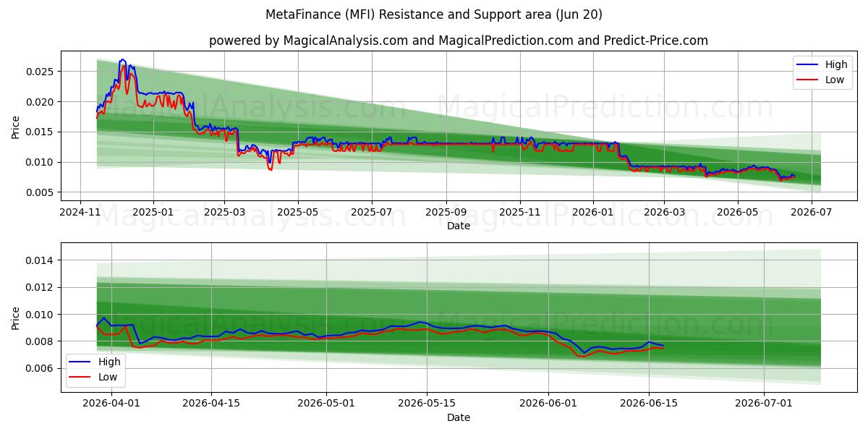Click the 0.008 price tick on bottom chart

coord(41,341)
